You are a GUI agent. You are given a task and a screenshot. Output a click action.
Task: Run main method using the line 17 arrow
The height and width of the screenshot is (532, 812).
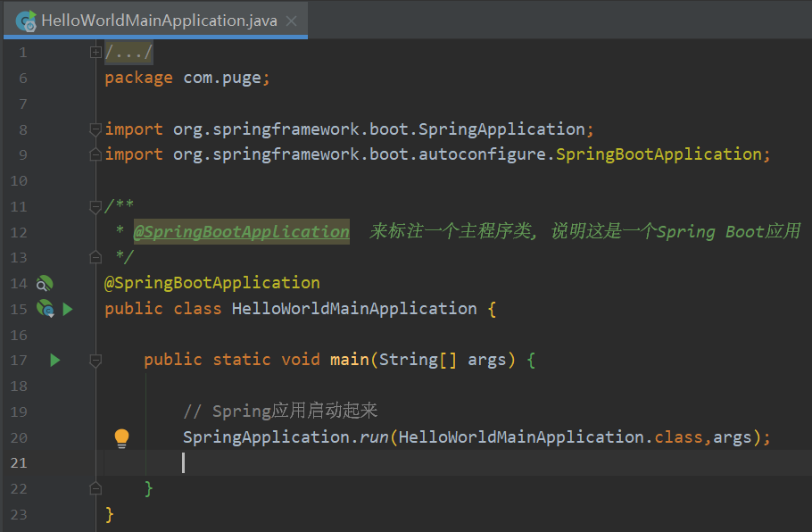click(x=55, y=360)
